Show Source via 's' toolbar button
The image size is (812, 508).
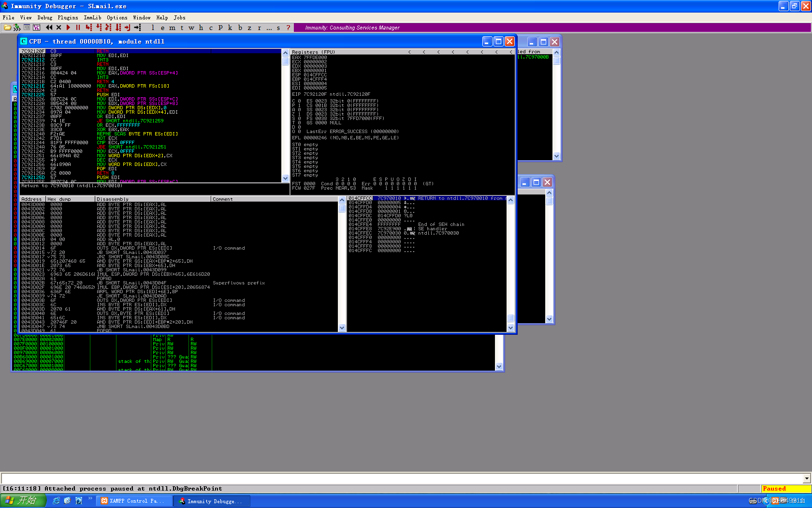click(278, 28)
